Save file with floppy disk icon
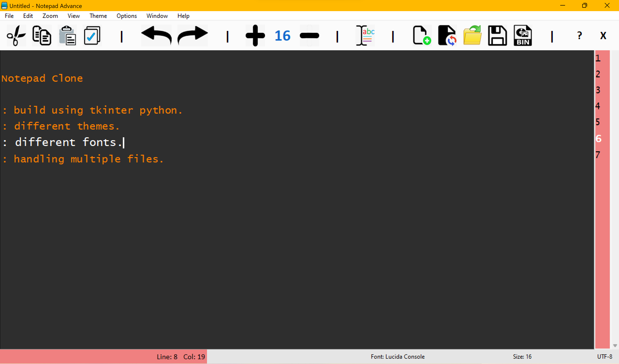The width and height of the screenshot is (619, 364). (497, 36)
